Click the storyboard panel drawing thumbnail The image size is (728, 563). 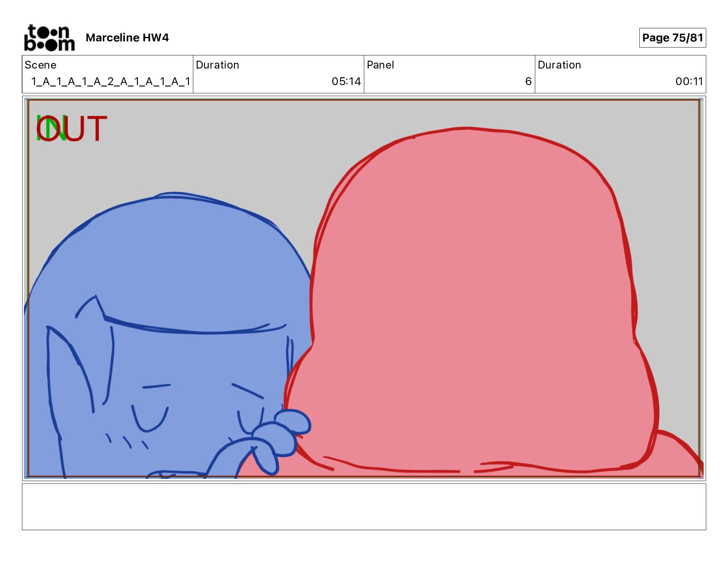364,288
